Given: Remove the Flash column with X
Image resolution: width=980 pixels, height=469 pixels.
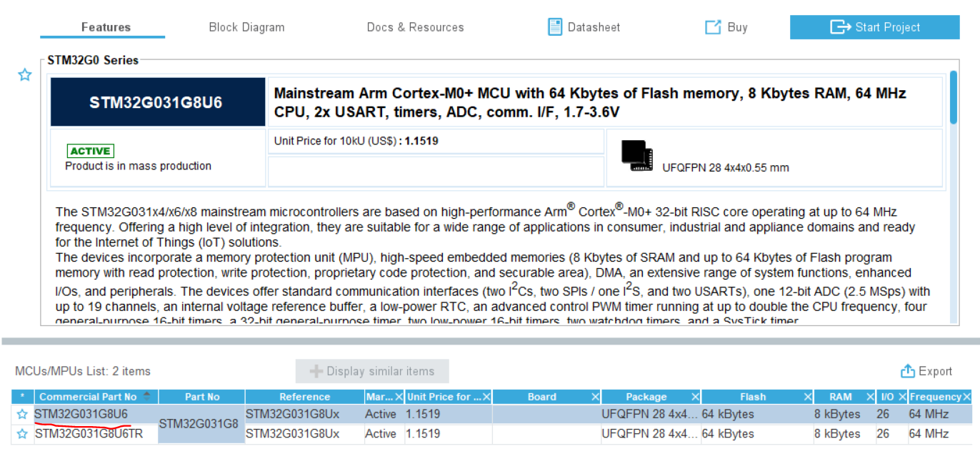Looking at the screenshot, I should [x=808, y=397].
